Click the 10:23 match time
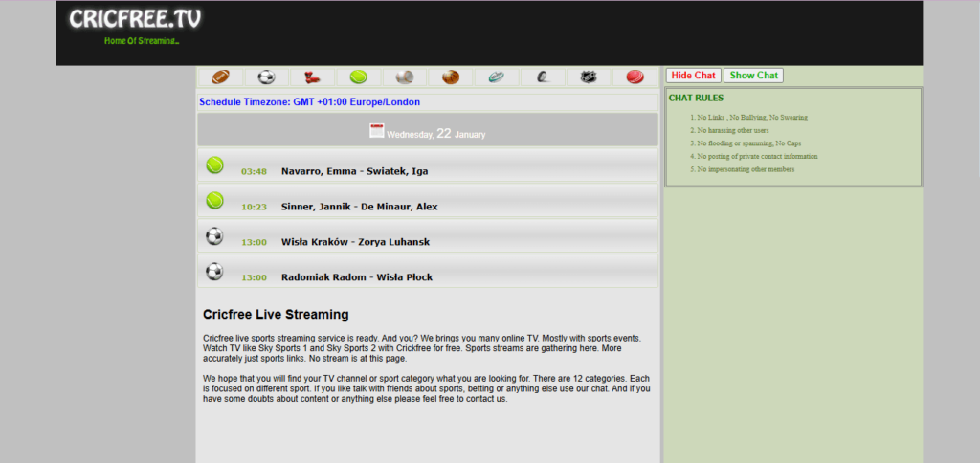The image size is (980, 463). (254, 208)
